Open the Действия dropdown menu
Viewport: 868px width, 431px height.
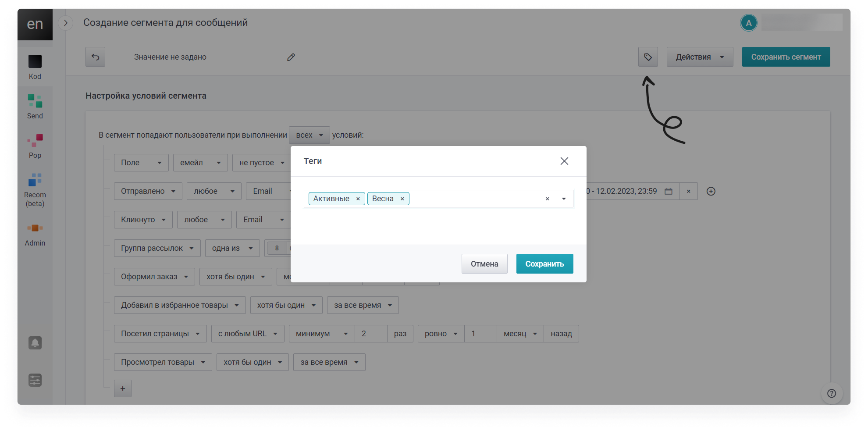(x=700, y=57)
